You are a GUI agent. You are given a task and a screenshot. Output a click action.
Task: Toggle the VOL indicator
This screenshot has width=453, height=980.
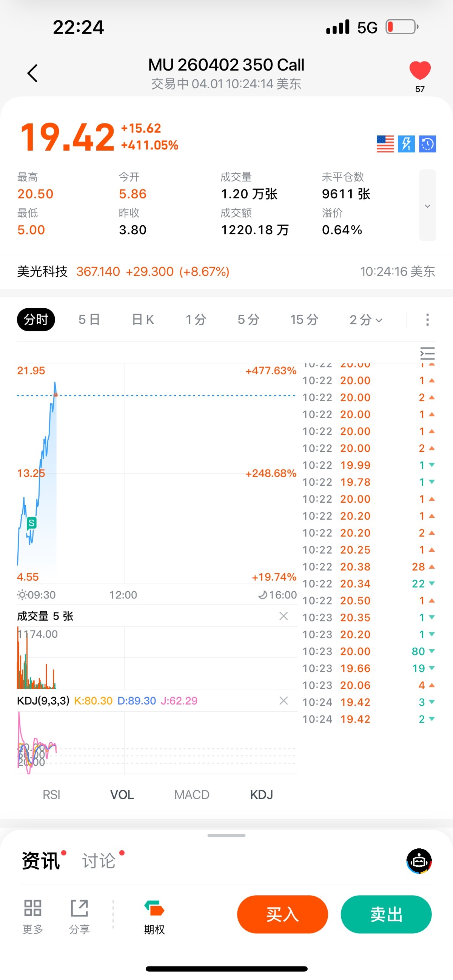click(x=122, y=795)
